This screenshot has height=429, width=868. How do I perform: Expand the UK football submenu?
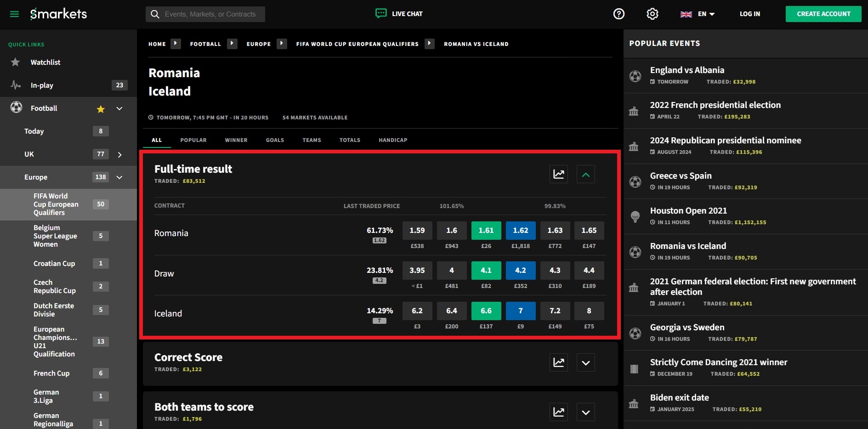(x=119, y=155)
